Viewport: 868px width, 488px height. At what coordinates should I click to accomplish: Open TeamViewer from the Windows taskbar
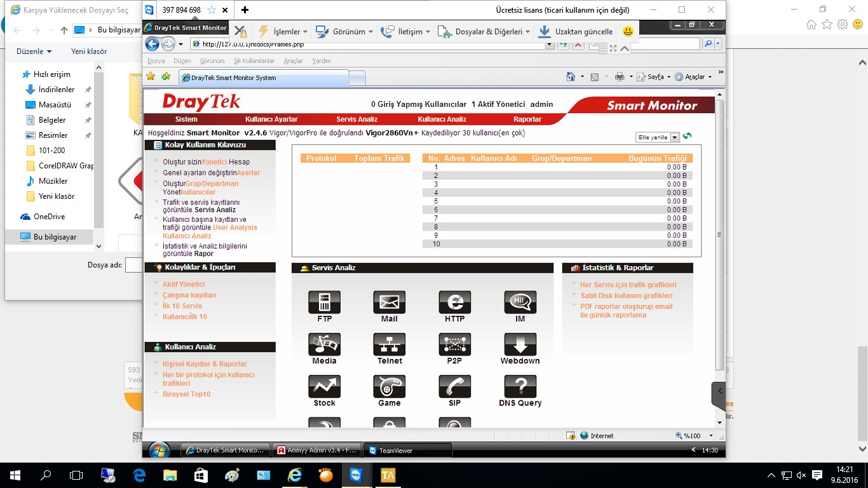[x=355, y=475]
